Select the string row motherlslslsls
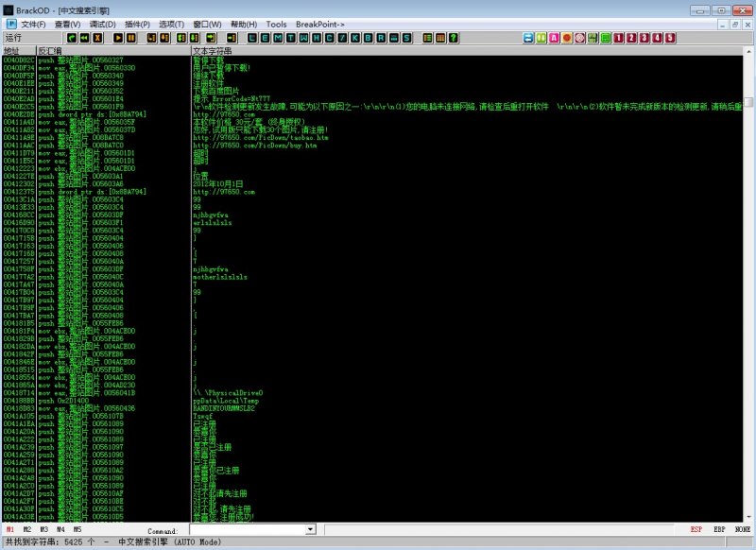This screenshot has height=550, width=756. click(x=220, y=277)
